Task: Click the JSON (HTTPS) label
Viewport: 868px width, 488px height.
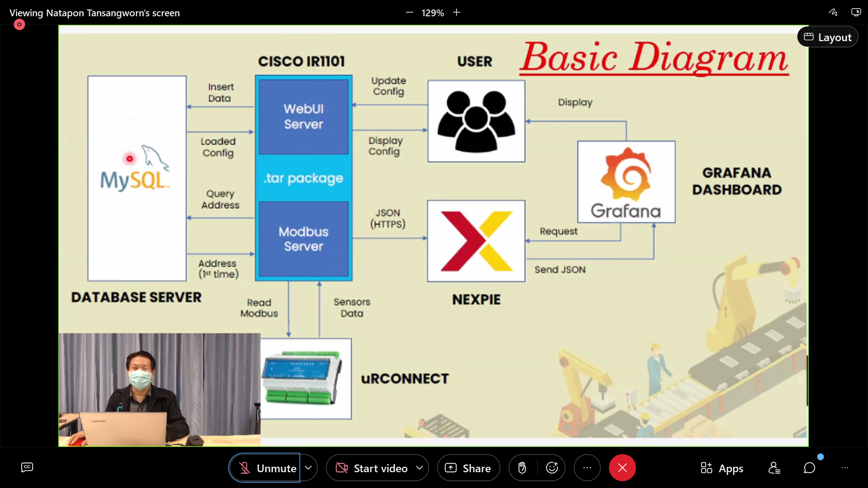Action: point(388,218)
